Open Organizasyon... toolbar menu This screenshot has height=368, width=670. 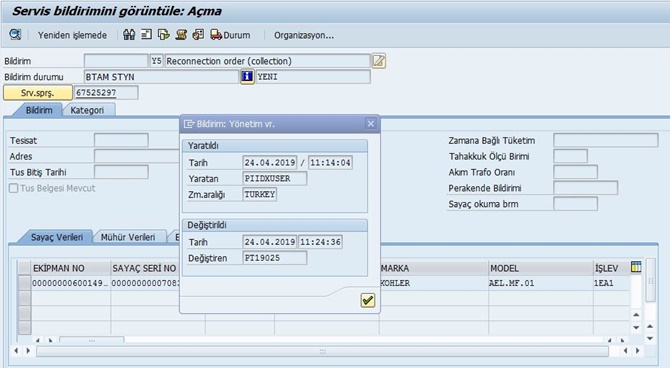coord(304,35)
